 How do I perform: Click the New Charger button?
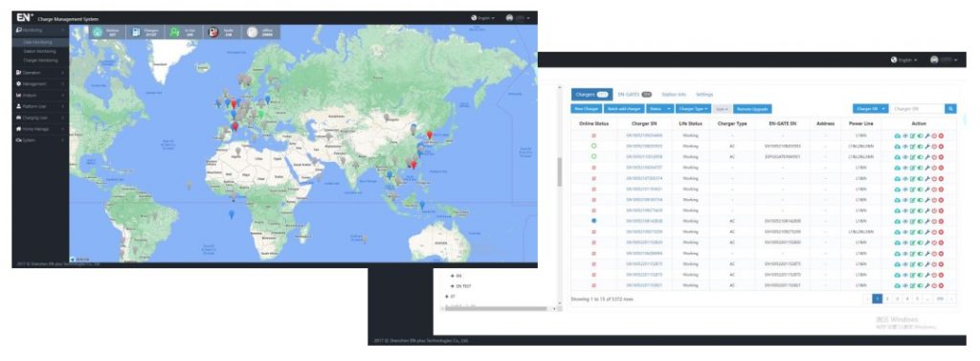point(586,109)
